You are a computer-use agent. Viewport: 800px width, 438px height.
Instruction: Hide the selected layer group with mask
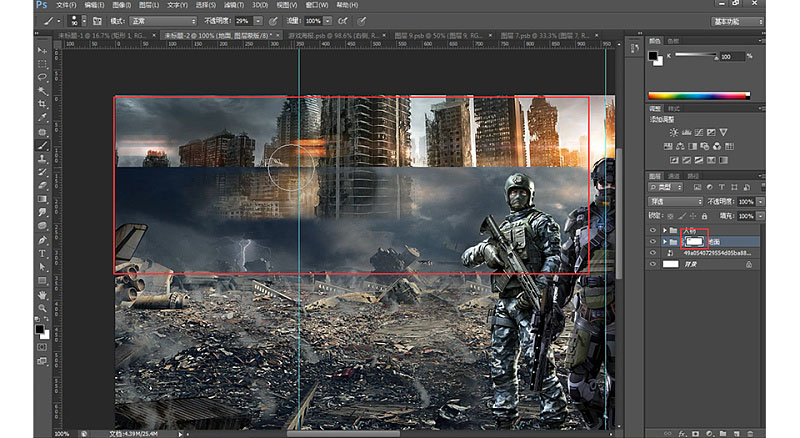pos(653,241)
